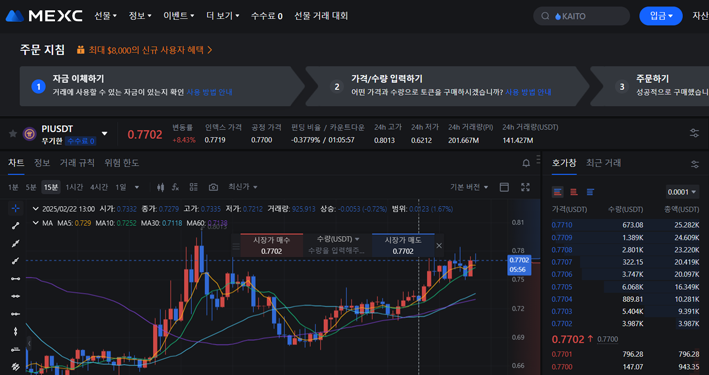
Task: Click the 입금 deposit button
Action: coord(661,16)
